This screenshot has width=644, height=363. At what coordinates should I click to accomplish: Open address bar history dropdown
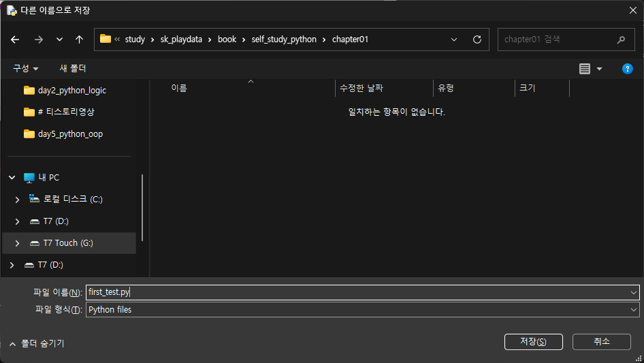454,40
